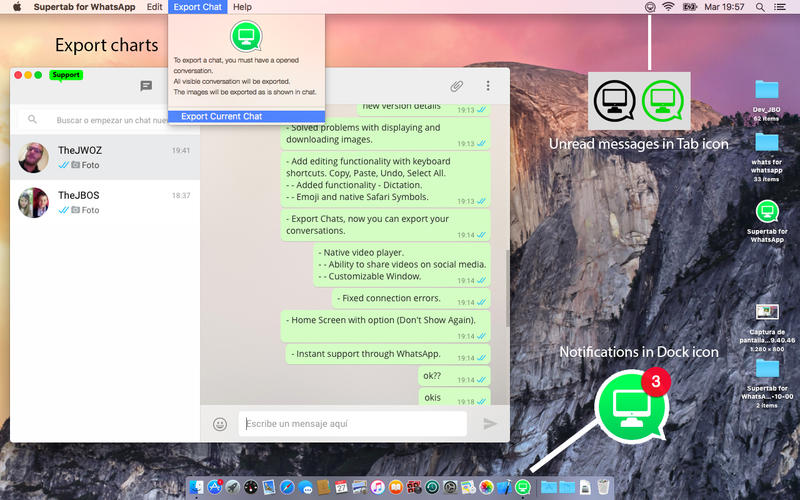Image resolution: width=800 pixels, height=500 pixels.
Task: Click message 'Solved problems with displaying'
Action: [385, 134]
